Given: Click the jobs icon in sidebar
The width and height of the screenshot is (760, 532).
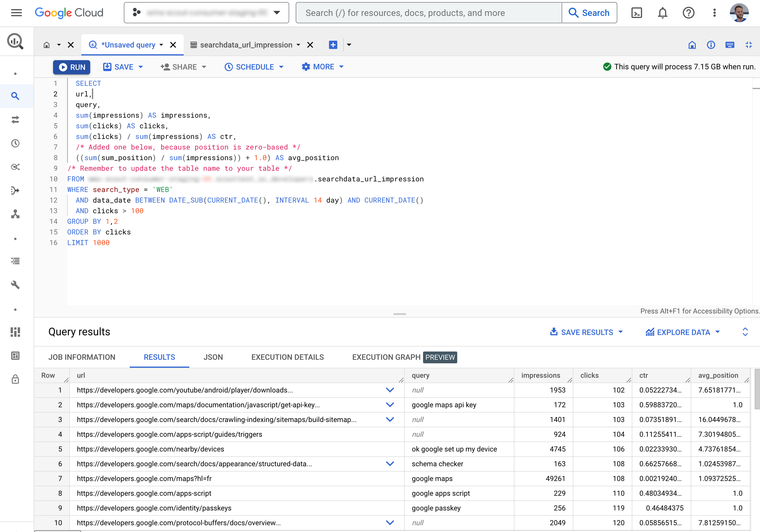Looking at the screenshot, I should pos(16,261).
